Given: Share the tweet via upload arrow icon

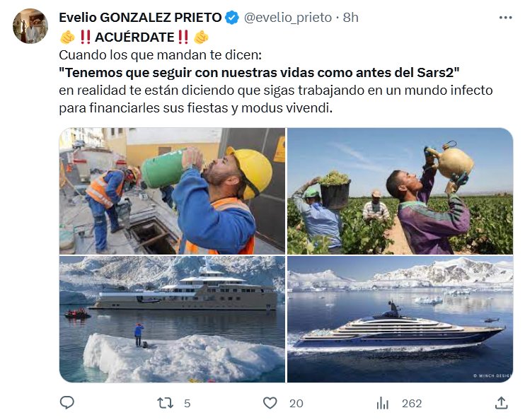Looking at the screenshot, I should tap(501, 402).
